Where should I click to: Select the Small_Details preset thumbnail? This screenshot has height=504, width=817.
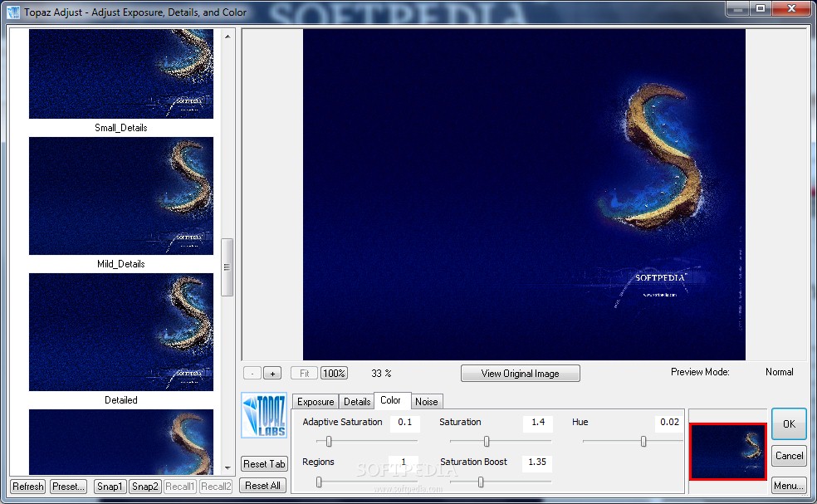coord(121,74)
